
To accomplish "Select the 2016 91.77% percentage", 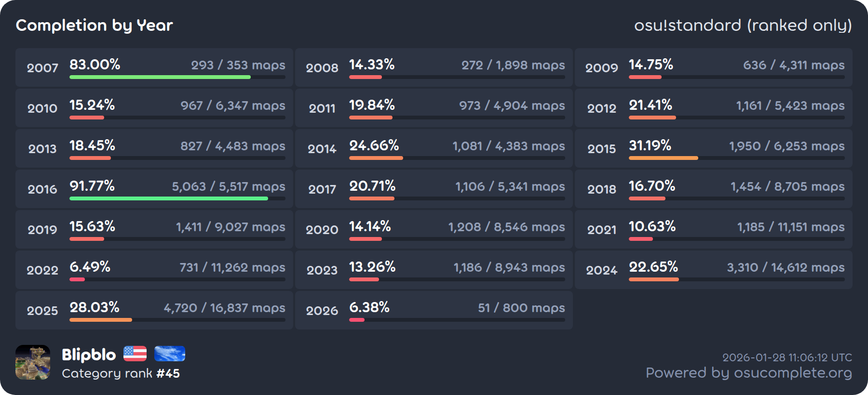I will coord(92,186).
